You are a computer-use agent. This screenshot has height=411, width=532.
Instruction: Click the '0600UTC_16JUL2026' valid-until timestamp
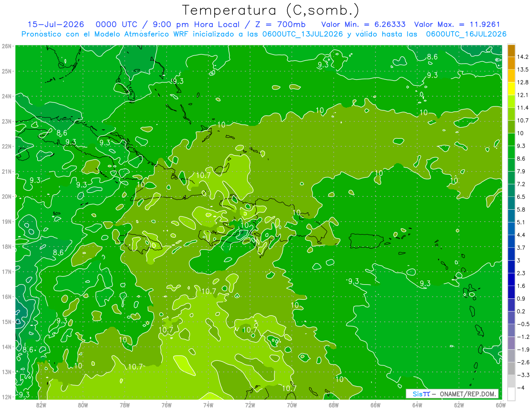click(466, 34)
